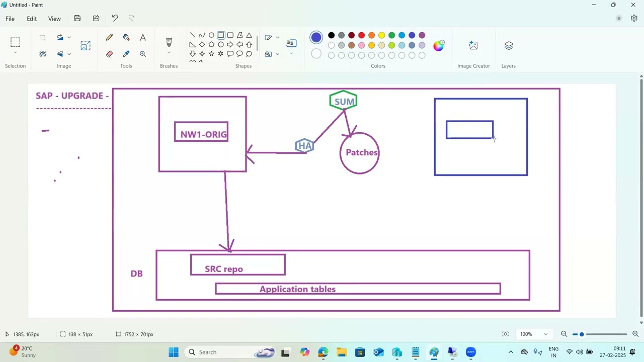Show hidden system tray icons

click(x=511, y=352)
